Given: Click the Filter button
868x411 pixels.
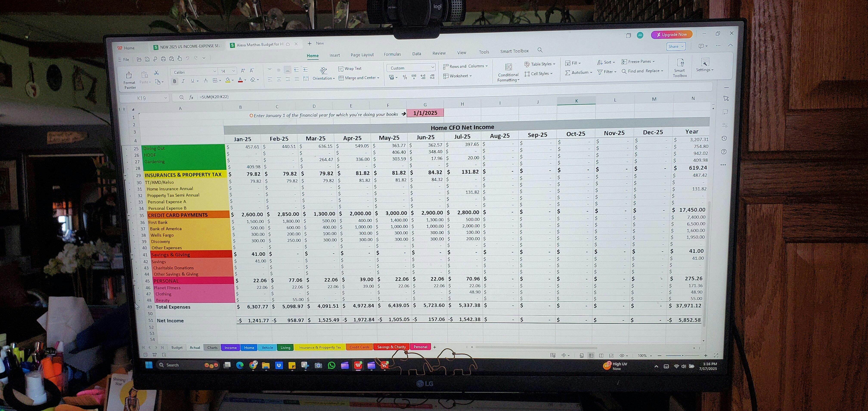Looking at the screenshot, I should 607,72.
